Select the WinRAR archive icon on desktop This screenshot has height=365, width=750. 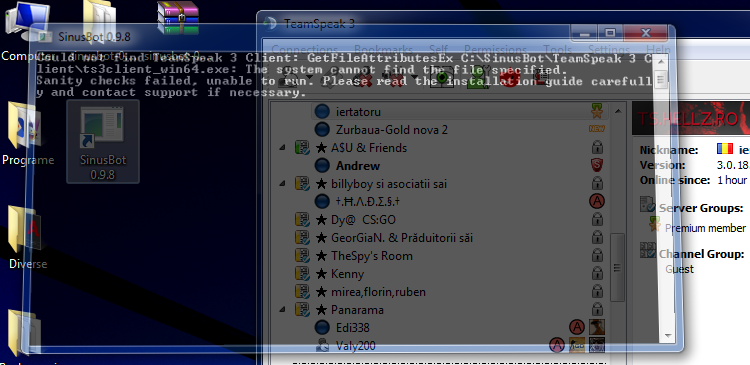click(x=178, y=18)
